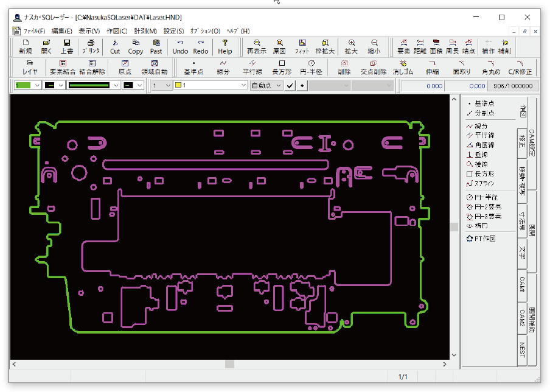Enable the checkbox next to the 自動点 dropdown
This screenshot has width=550, height=392.
[x=290, y=85]
